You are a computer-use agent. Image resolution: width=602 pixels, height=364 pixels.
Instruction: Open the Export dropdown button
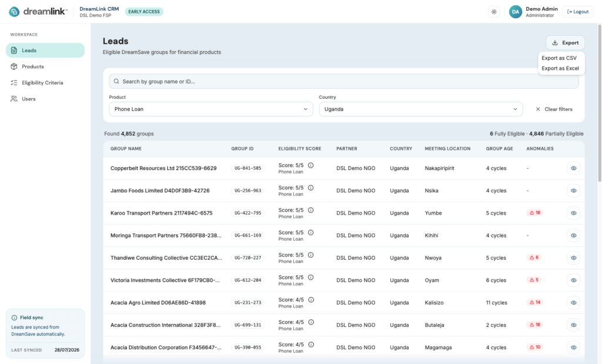pyautogui.click(x=565, y=42)
